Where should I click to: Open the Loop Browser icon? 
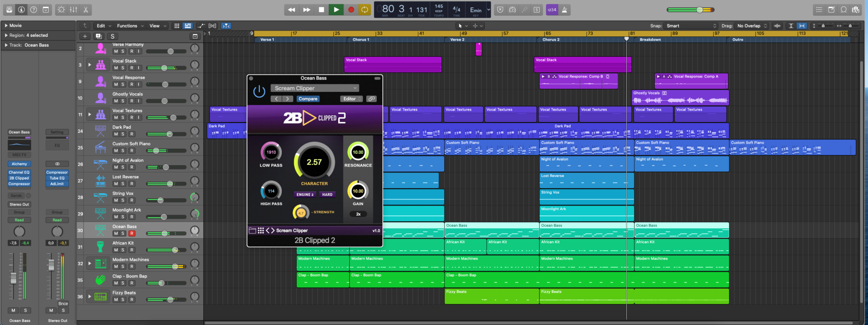coord(844,10)
